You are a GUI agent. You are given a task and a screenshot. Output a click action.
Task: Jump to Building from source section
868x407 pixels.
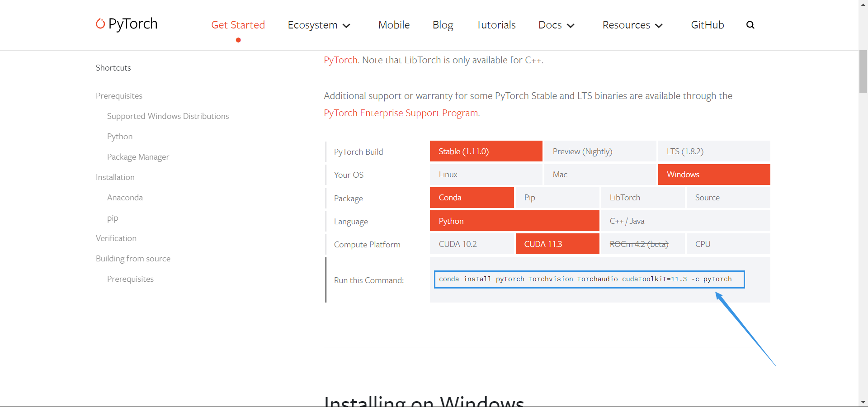pyautogui.click(x=133, y=259)
